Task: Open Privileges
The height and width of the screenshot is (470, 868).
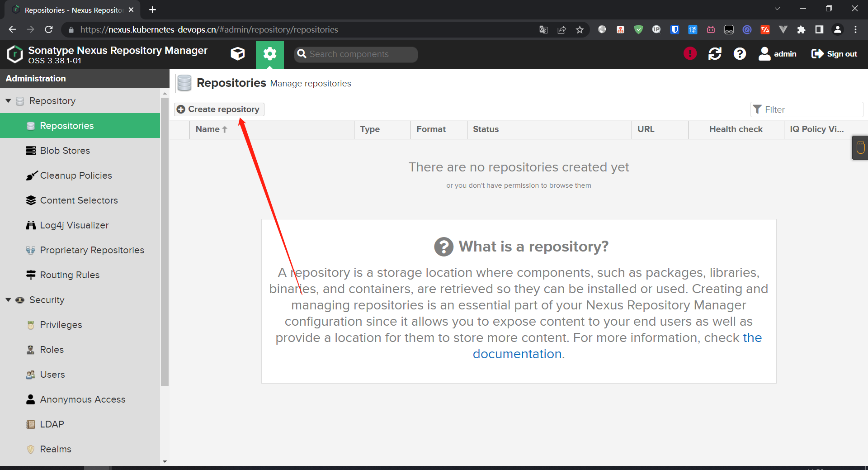Action: click(80, 325)
